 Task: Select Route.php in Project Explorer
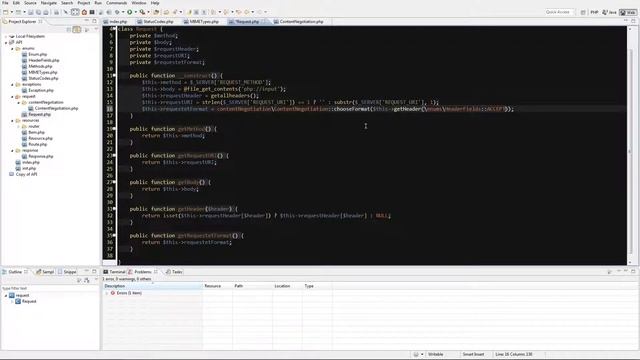click(38, 144)
